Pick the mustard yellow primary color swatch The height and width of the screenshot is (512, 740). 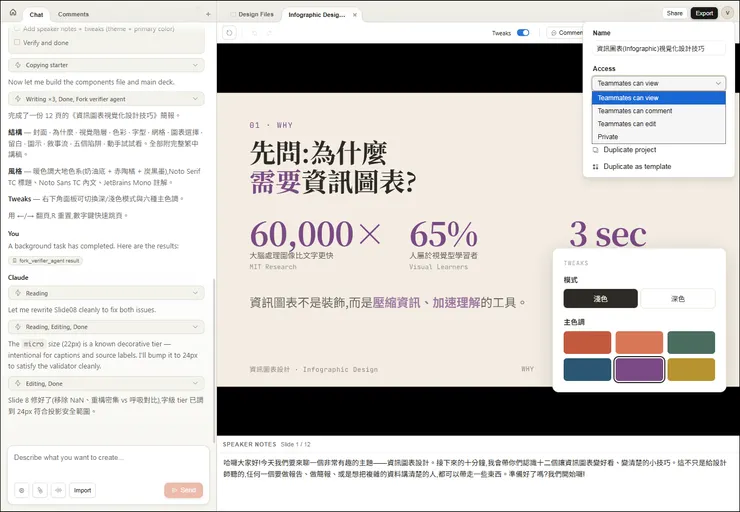(691, 369)
